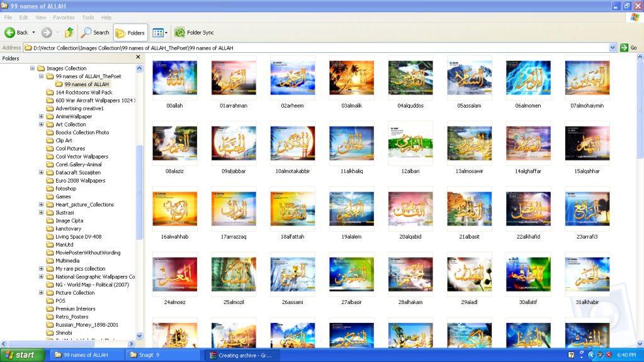Select the 03almalik thumbnail
Image resolution: width=644 pixels, height=362 pixels.
351,77
